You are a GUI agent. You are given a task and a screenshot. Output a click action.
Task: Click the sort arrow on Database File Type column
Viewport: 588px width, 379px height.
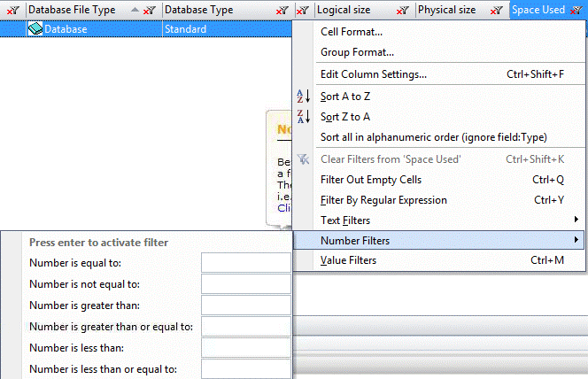click(x=134, y=10)
